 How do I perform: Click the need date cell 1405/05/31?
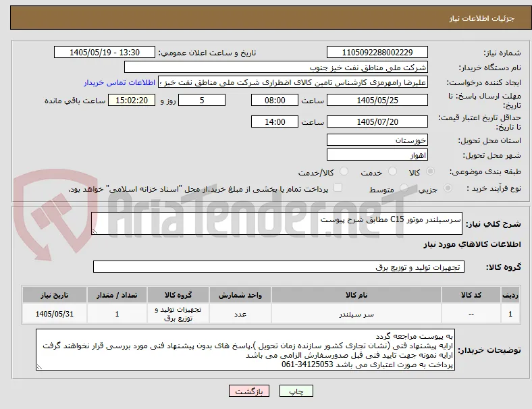point(55,314)
